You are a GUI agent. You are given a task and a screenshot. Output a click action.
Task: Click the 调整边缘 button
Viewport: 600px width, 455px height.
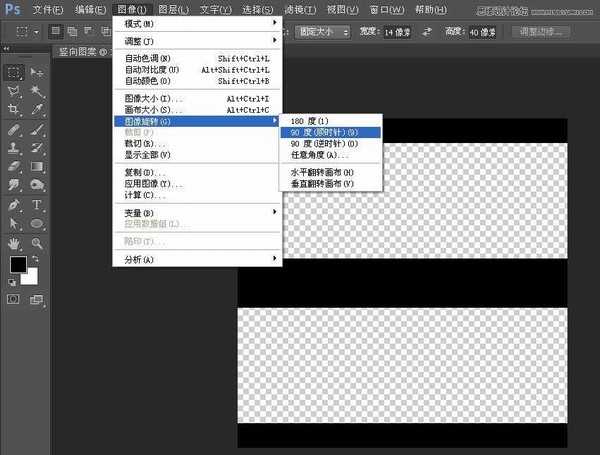543,31
